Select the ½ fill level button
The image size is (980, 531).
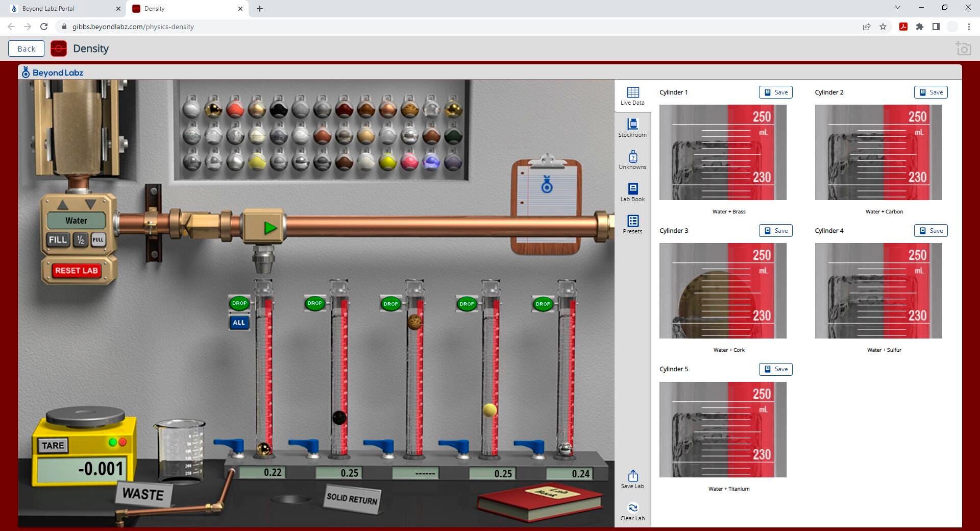tap(80, 239)
